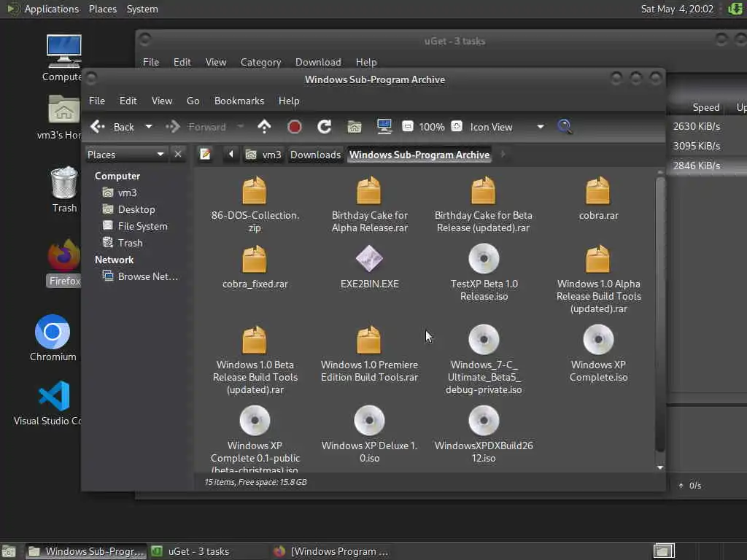747x560 pixels.
Task: Click the scroll-down arrow of file view
Action: (659, 467)
